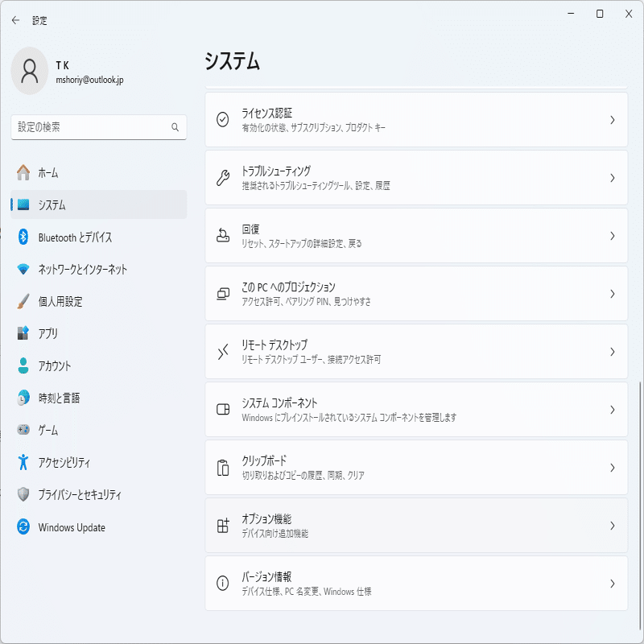Click the ゲーム controller icon
The height and width of the screenshot is (644, 644).
[x=23, y=430]
